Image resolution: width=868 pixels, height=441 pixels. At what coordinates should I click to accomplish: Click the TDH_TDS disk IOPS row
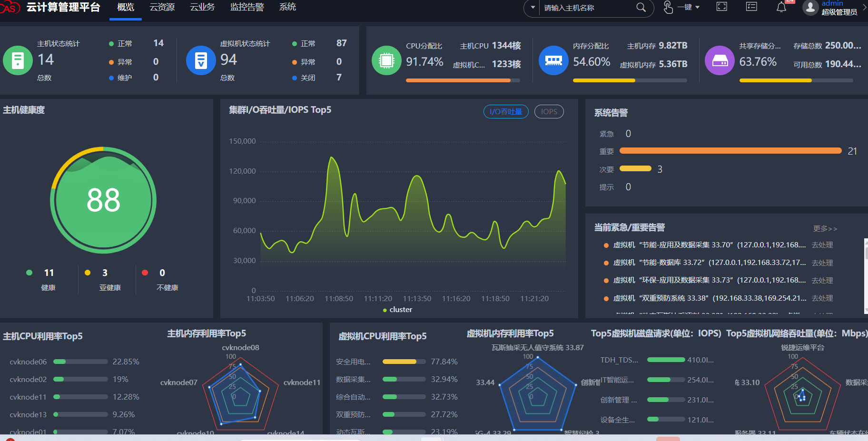click(657, 360)
